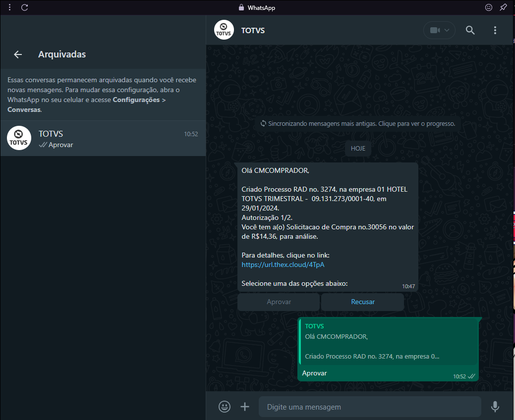
Task: Click the Recusar reply button
Action: 363,302
